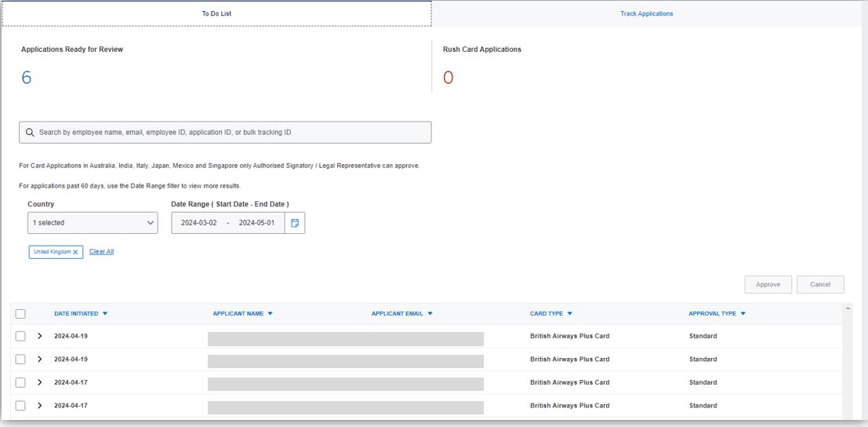This screenshot has height=427, width=868.
Task: Sort by Applicant Name arrow icon
Action: point(271,314)
